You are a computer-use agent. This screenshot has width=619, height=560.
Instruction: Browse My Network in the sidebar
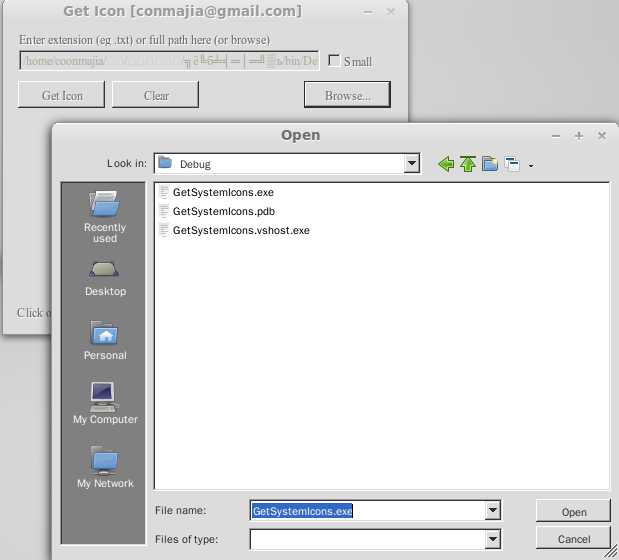pos(105,467)
